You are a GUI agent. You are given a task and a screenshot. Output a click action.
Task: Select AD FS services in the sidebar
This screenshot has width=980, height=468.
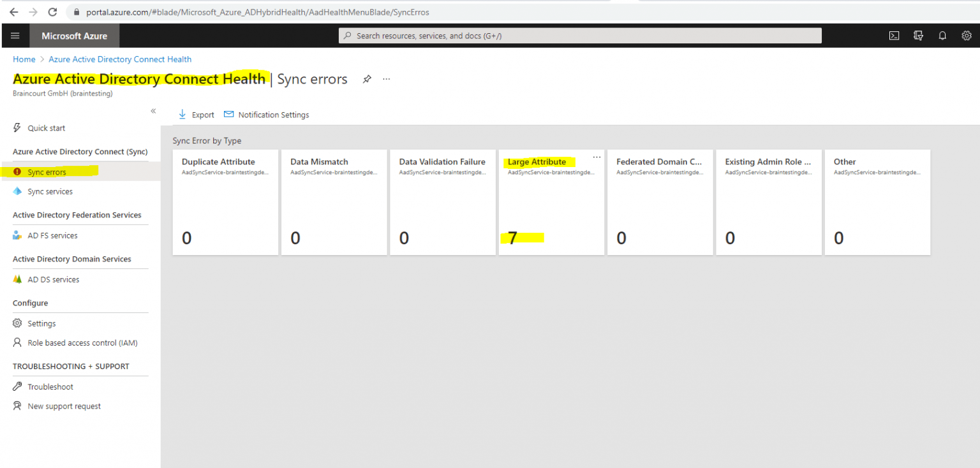pyautogui.click(x=52, y=235)
